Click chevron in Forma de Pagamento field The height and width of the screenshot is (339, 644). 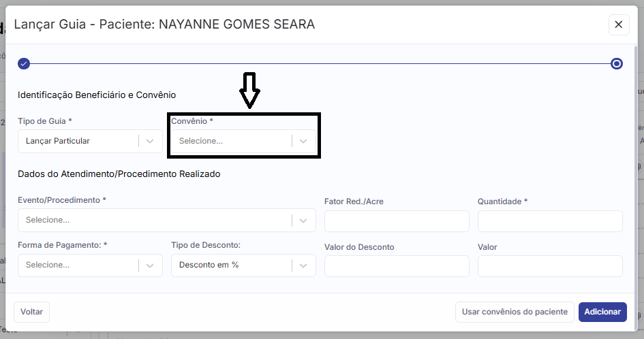point(150,265)
